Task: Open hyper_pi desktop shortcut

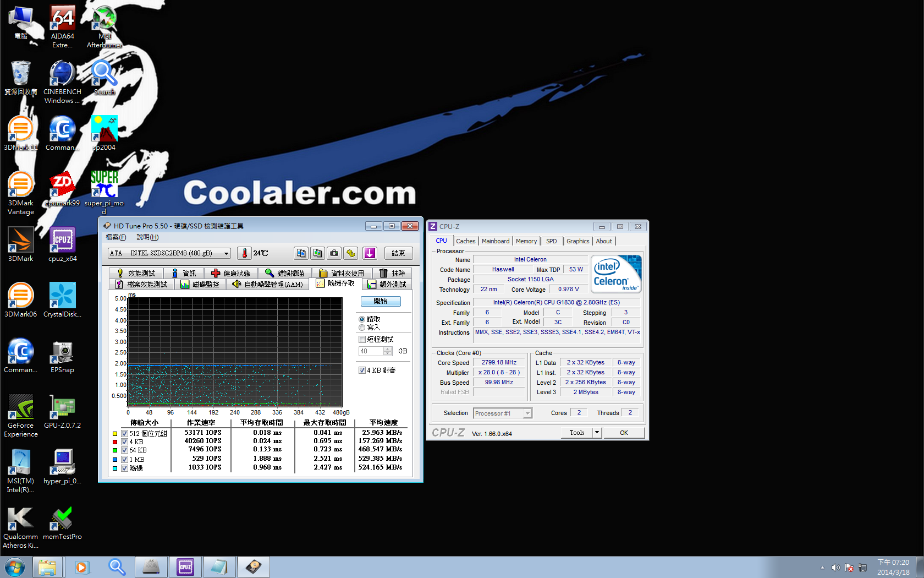Action: 62,467
